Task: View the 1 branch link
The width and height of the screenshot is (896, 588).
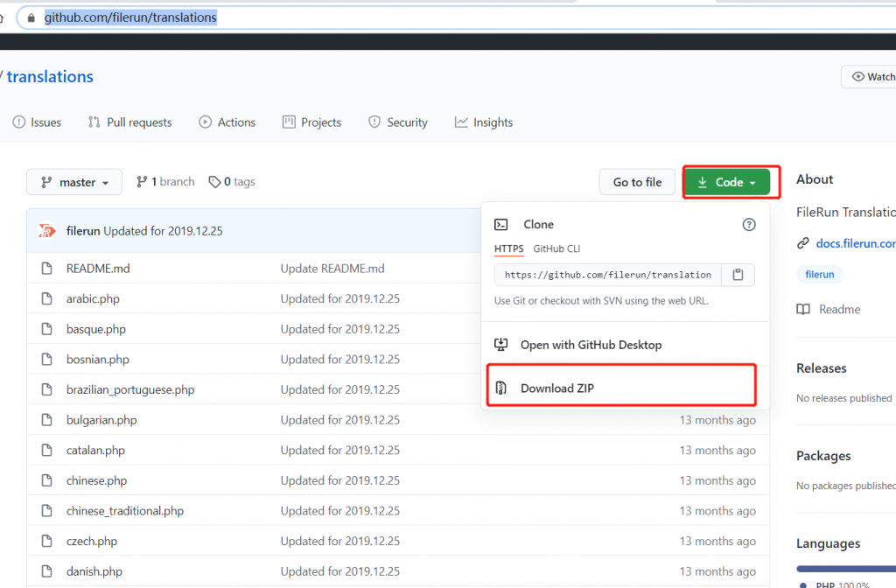Action: point(165,182)
